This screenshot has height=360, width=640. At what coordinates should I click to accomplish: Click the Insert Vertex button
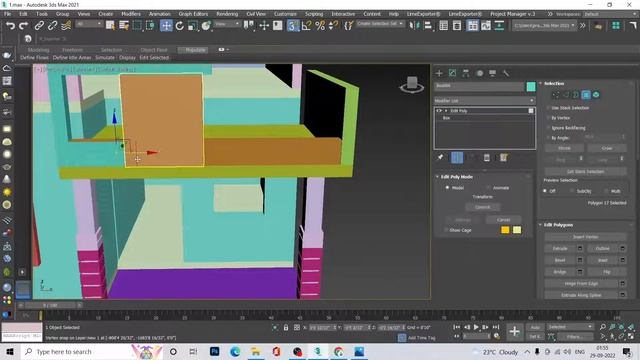(x=585, y=237)
